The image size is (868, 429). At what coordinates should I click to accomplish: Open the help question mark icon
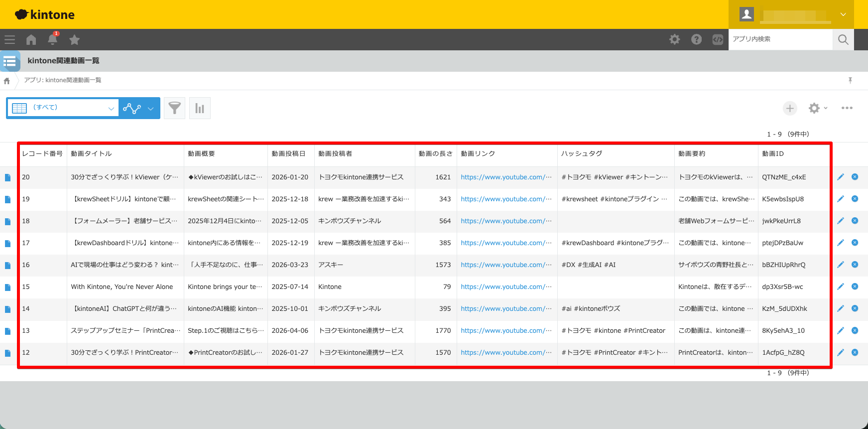[x=697, y=39]
